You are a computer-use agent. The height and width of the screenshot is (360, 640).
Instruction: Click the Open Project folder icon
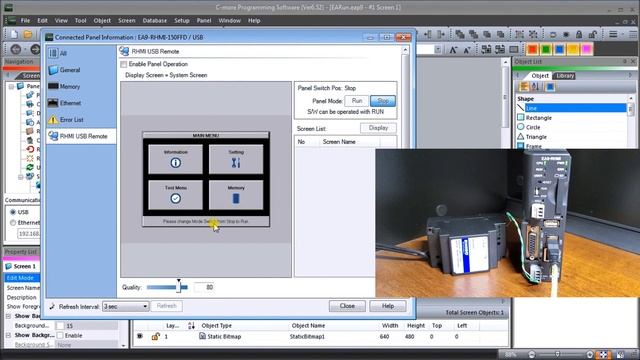pyautogui.click(x=28, y=35)
